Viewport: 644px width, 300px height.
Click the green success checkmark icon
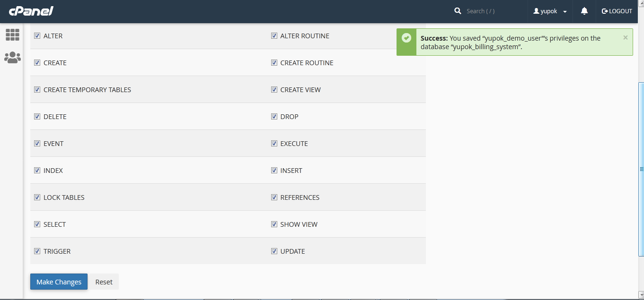click(406, 38)
